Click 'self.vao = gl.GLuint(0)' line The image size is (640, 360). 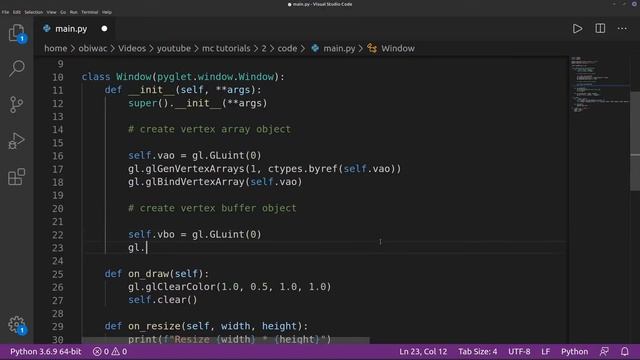click(195, 156)
